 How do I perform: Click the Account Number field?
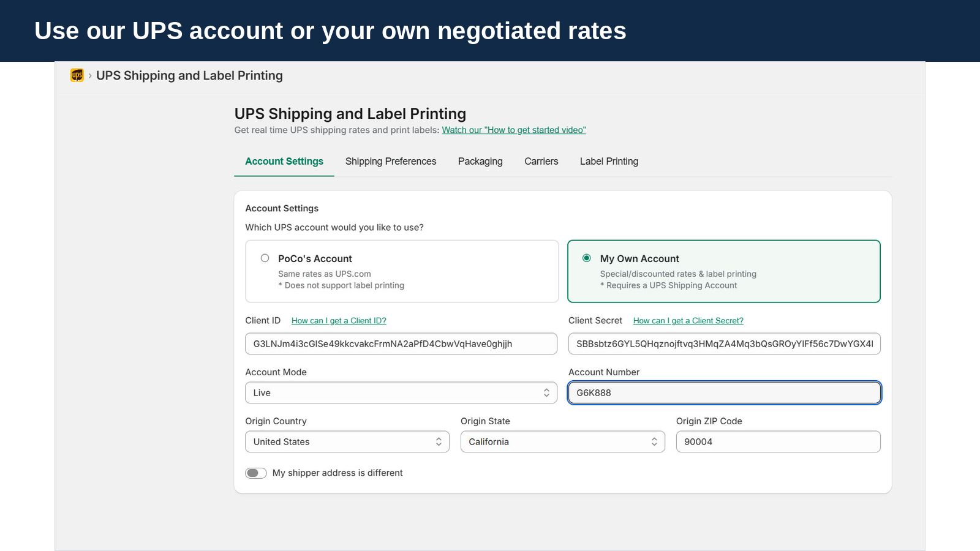point(725,393)
